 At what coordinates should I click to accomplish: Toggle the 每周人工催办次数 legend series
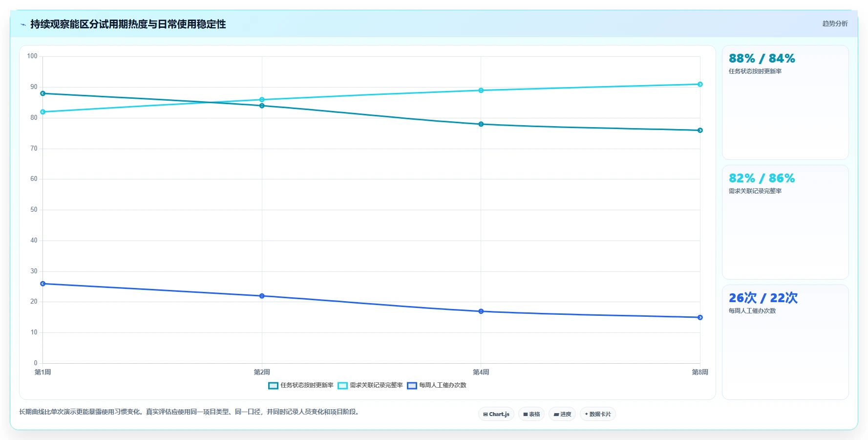coord(437,385)
